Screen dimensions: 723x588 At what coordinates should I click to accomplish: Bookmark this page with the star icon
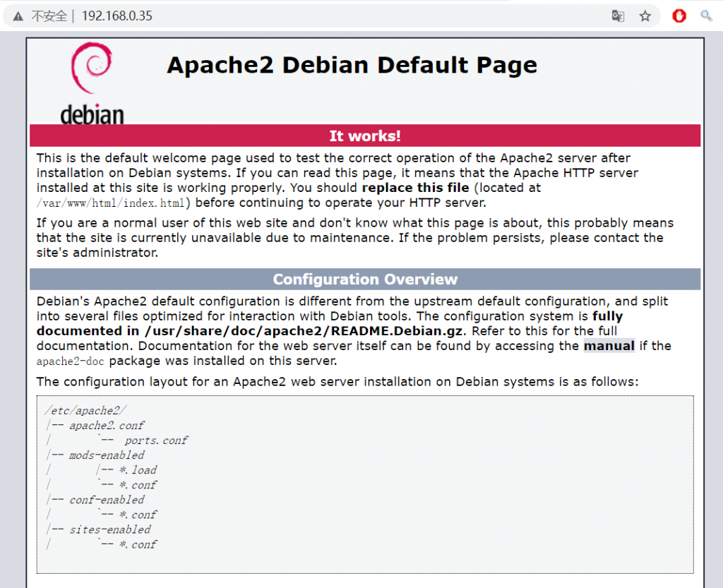click(645, 17)
